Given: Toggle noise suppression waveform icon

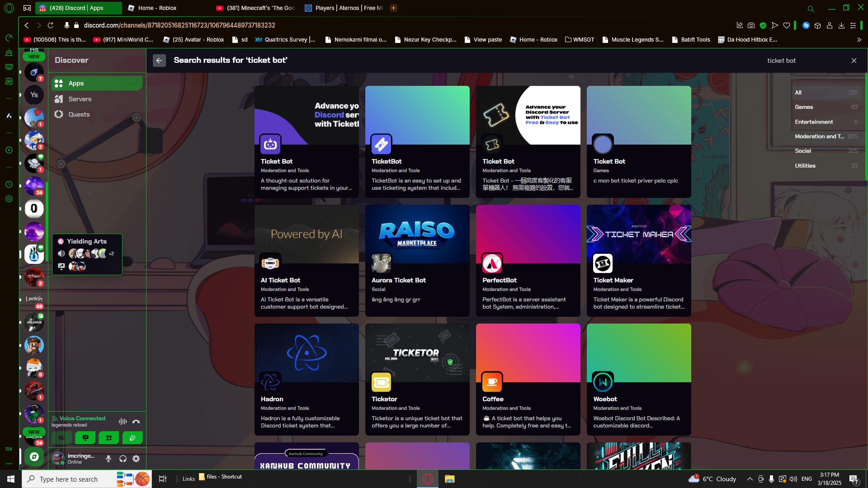Looking at the screenshot, I should coord(123,422).
